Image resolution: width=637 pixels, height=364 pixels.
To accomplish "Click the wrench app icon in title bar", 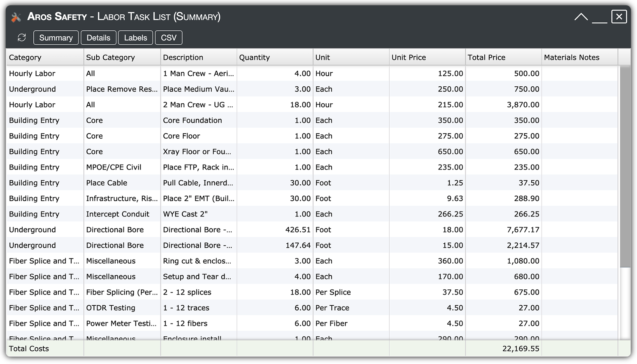I will [16, 17].
